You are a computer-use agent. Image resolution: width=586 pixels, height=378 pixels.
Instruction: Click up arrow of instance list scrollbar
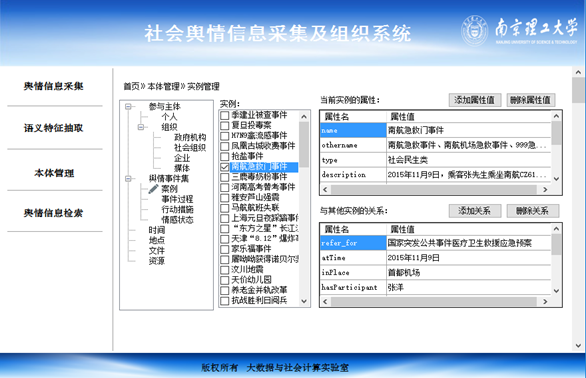304,117
